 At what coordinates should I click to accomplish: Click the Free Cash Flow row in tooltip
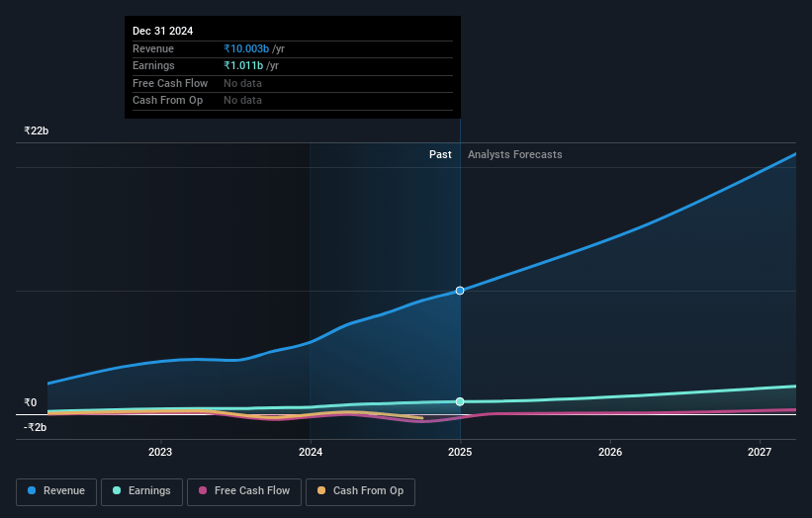click(x=293, y=83)
